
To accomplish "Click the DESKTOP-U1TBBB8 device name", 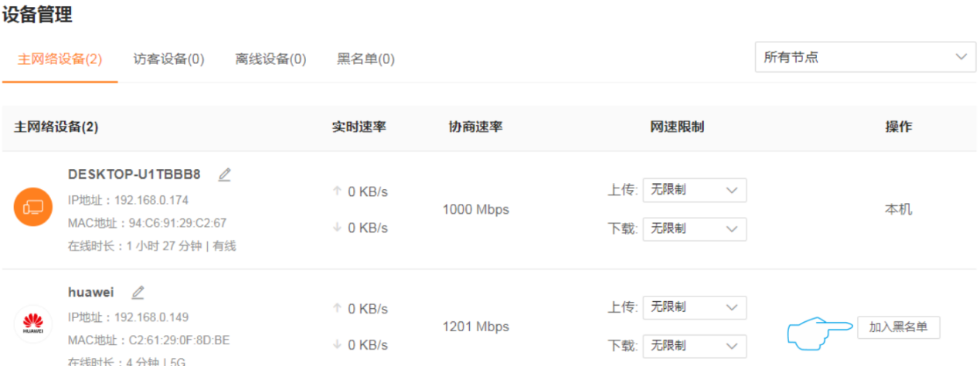I will tap(134, 175).
